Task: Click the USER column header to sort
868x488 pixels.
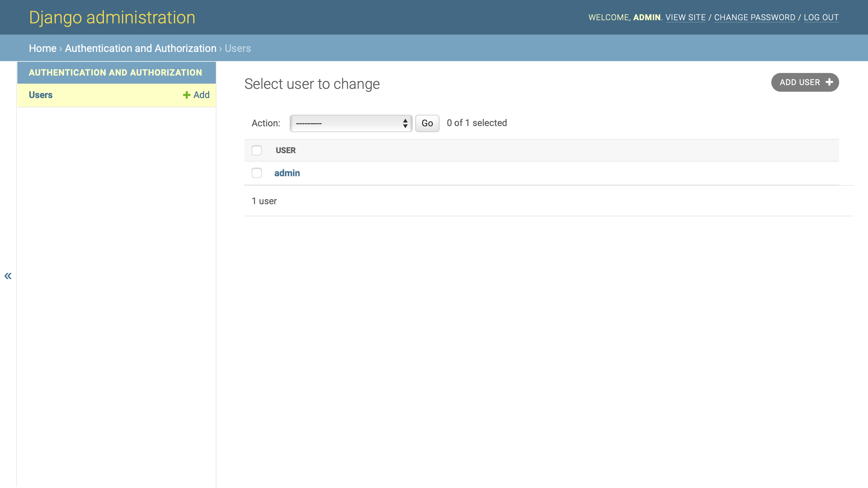Action: [x=286, y=151]
